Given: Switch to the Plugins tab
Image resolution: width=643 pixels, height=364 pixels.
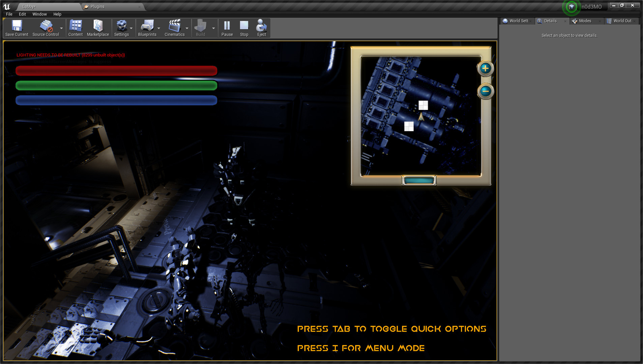Looking at the screenshot, I should (x=113, y=6).
